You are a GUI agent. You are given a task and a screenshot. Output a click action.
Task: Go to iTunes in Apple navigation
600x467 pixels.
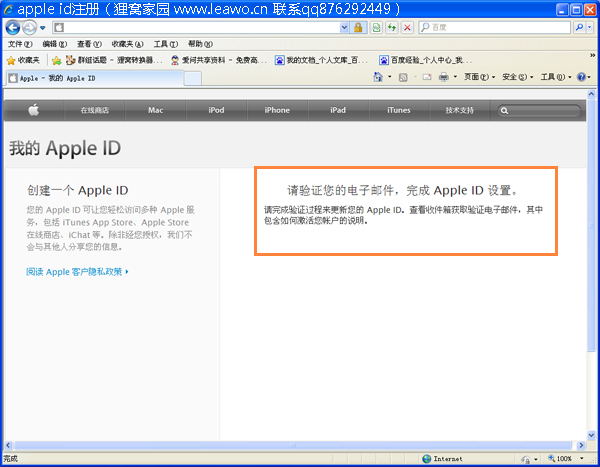tap(399, 110)
